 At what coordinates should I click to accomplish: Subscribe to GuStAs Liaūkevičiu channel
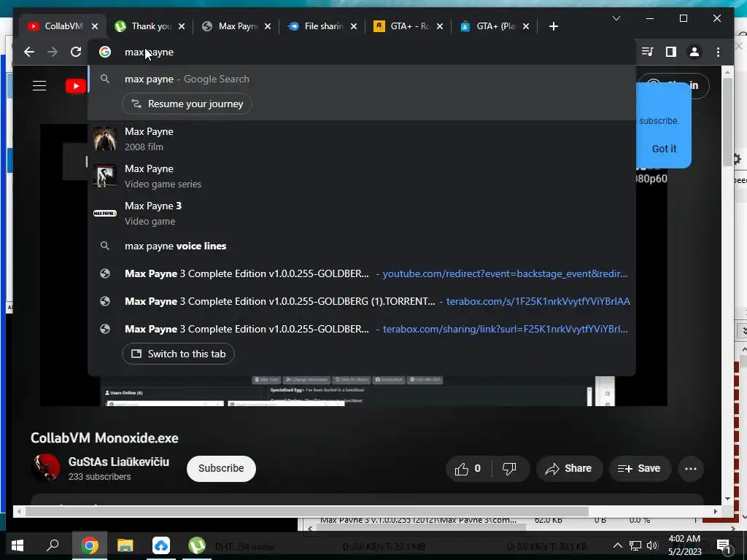tap(221, 469)
